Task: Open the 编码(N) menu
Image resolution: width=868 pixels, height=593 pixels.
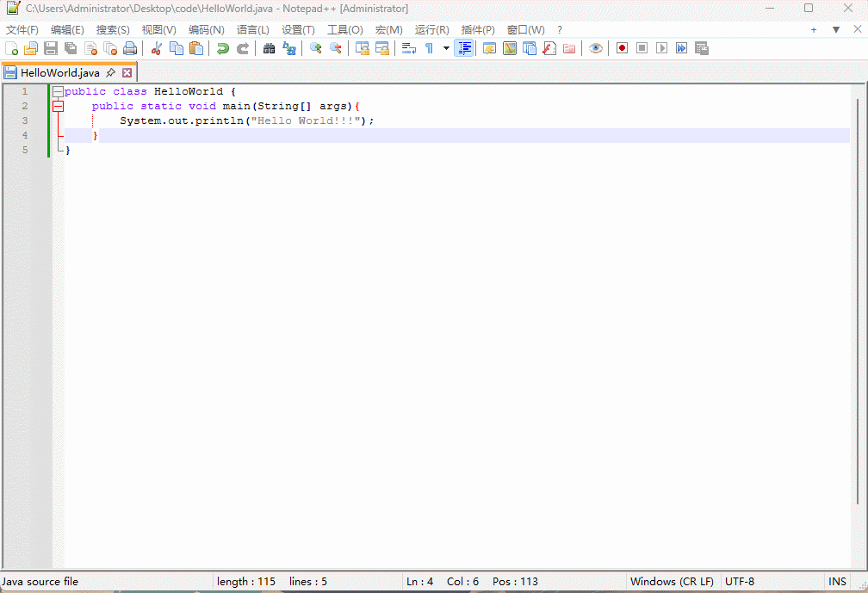Action: pyautogui.click(x=206, y=29)
